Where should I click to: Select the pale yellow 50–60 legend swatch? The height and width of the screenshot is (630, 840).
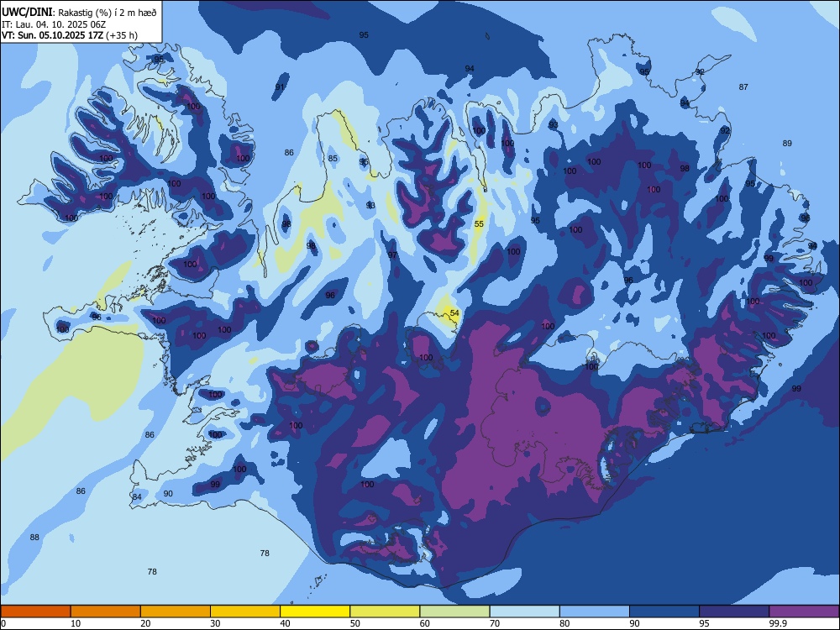click(x=385, y=612)
